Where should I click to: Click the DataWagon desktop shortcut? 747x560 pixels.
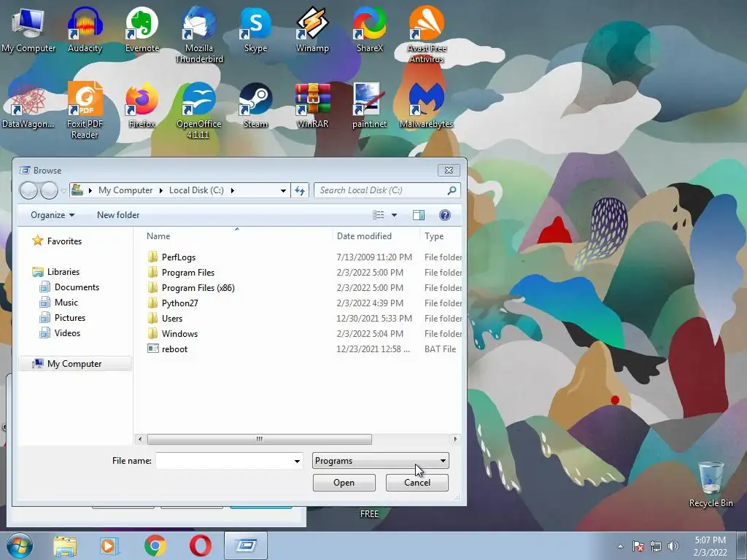pos(28,105)
